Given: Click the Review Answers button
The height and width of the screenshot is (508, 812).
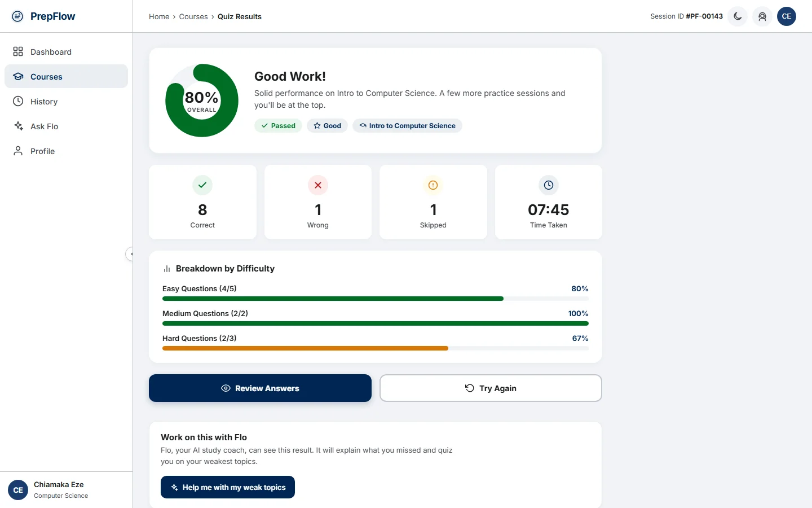Looking at the screenshot, I should [260, 388].
